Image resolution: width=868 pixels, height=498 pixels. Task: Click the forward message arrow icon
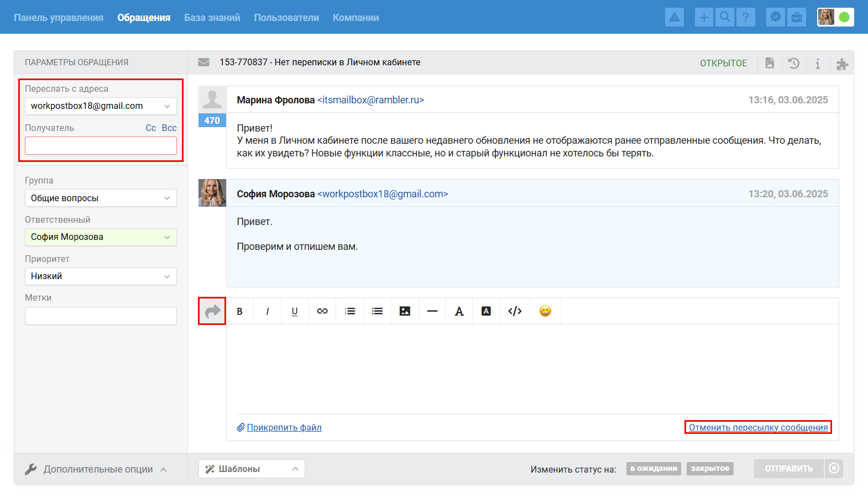pyautogui.click(x=212, y=311)
